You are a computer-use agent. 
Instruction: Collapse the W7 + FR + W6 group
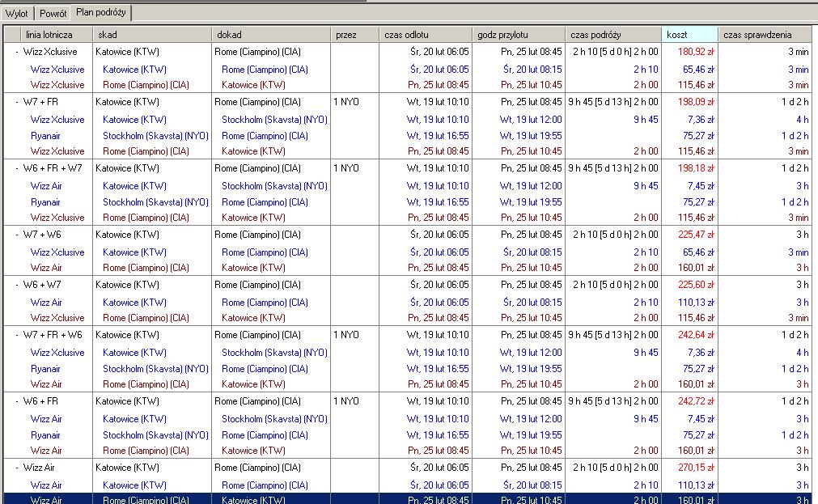click(x=17, y=335)
